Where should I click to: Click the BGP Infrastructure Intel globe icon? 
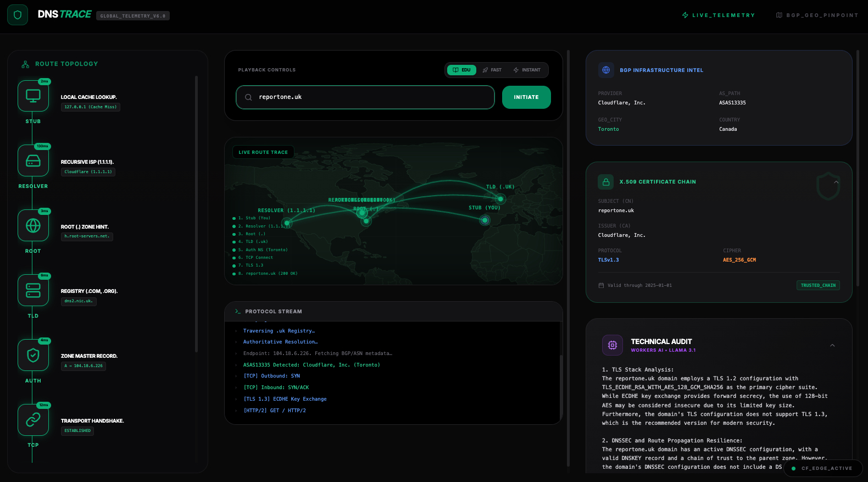pyautogui.click(x=606, y=70)
